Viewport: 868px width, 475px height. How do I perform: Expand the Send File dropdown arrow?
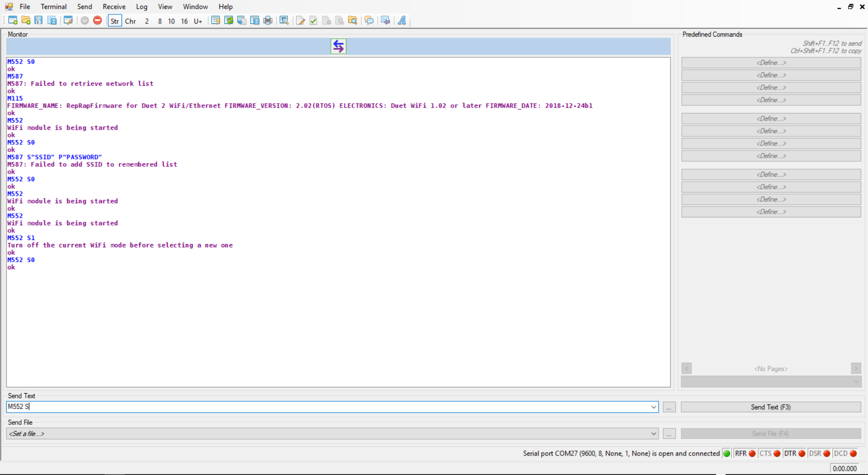653,433
